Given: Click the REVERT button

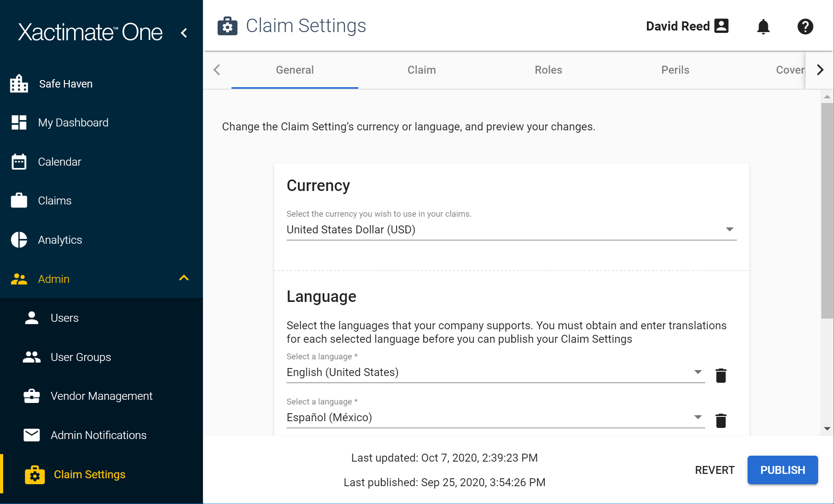Looking at the screenshot, I should pyautogui.click(x=715, y=470).
